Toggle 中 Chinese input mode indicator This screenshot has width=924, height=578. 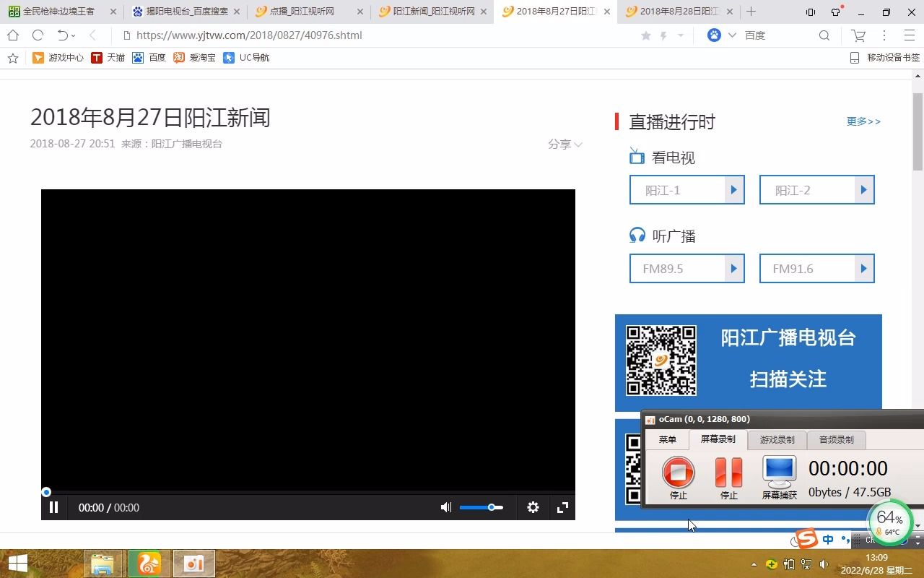[828, 540]
